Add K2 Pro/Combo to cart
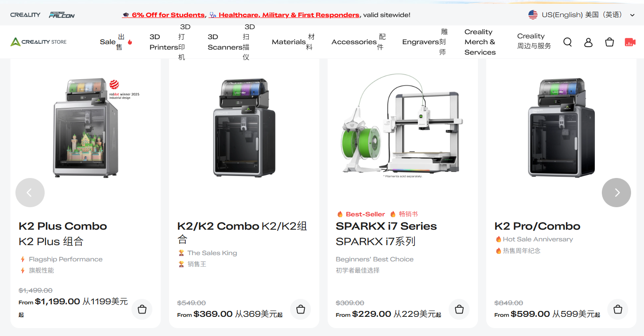Screen dimensions: 644x336 coord(618,309)
